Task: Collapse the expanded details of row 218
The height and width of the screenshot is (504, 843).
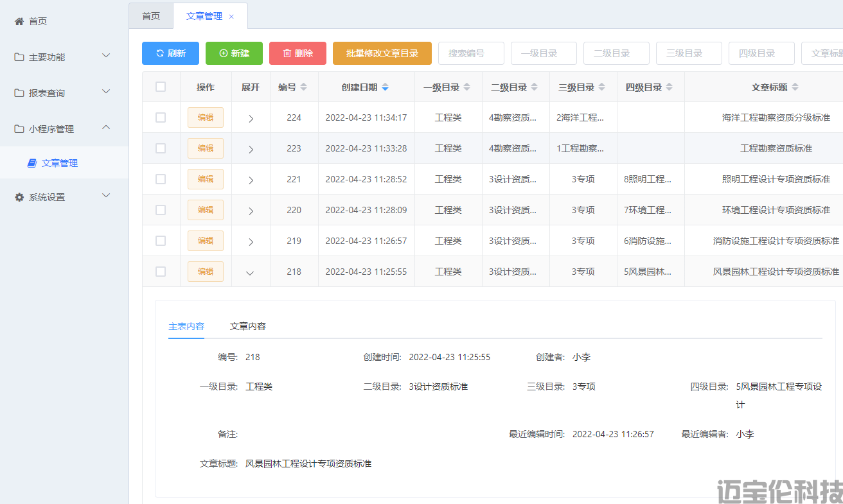Action: tap(251, 272)
